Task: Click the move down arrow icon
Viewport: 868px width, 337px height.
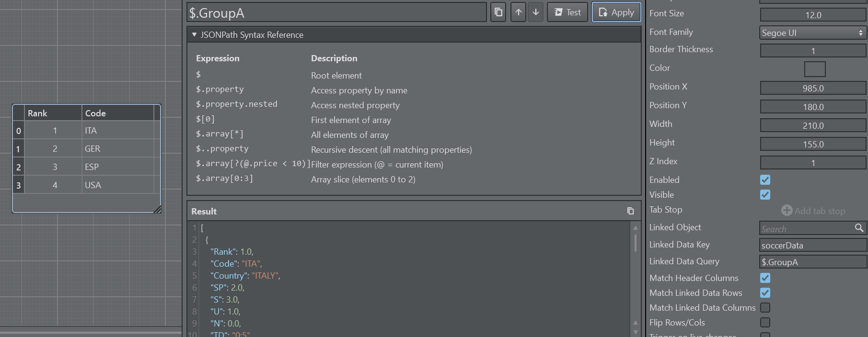Action: 536,12
